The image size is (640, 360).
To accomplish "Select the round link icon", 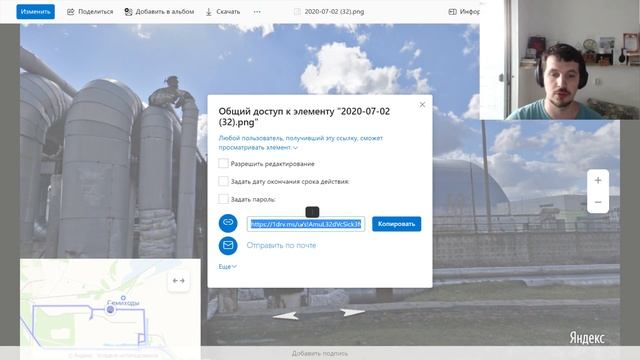I will 228,223.
